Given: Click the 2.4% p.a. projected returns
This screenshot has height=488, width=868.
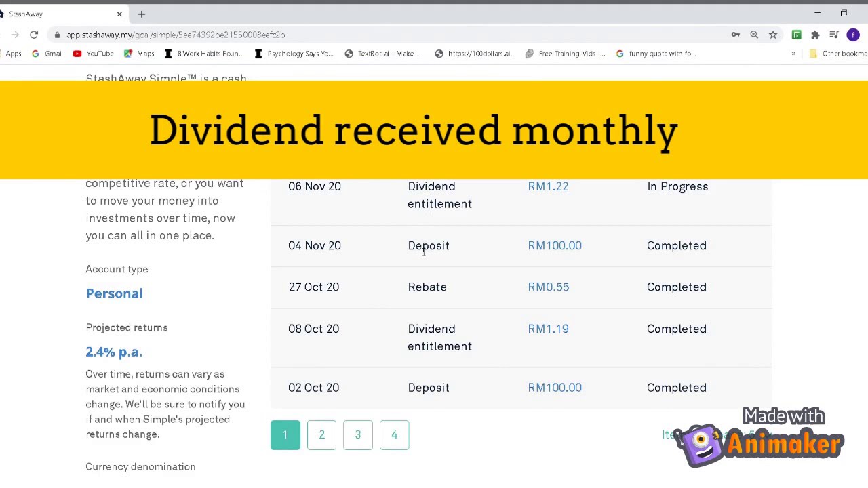Looking at the screenshot, I should click(x=114, y=352).
